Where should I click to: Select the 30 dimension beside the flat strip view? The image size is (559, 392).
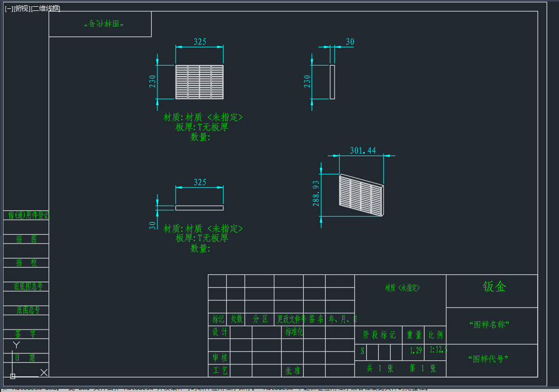pos(152,225)
